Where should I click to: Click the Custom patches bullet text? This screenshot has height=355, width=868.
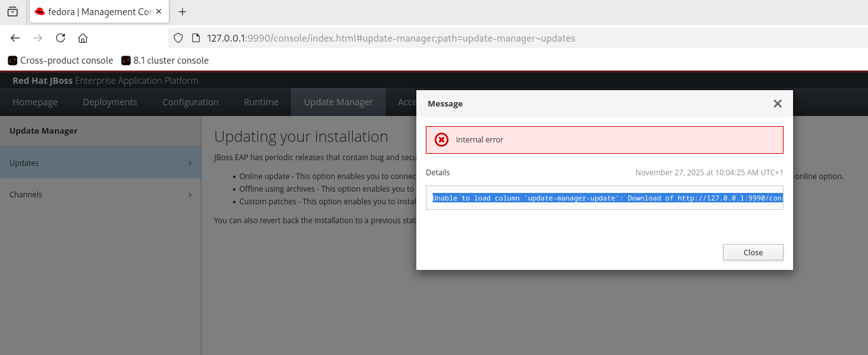328,201
